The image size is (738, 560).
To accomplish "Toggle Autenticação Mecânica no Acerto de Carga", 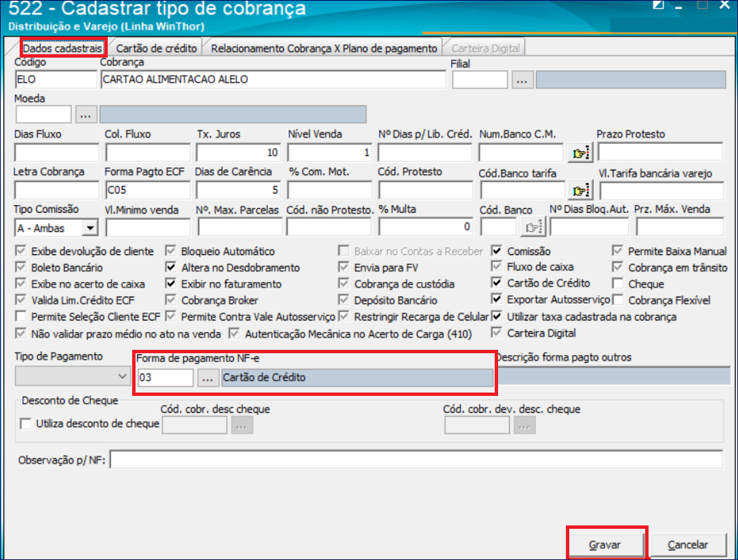I will coord(234,334).
